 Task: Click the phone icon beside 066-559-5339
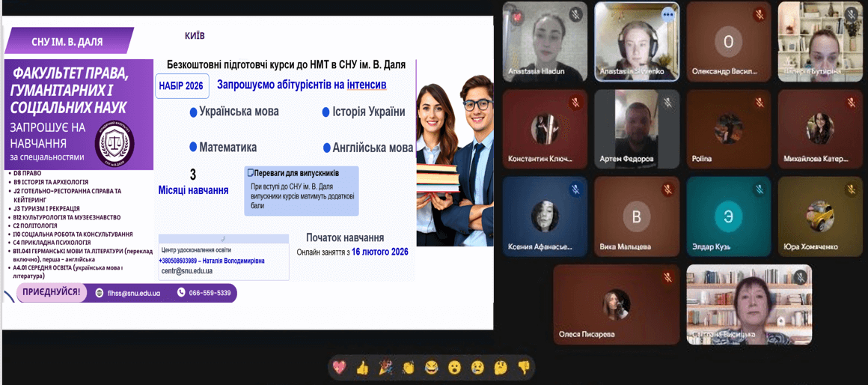click(x=181, y=292)
